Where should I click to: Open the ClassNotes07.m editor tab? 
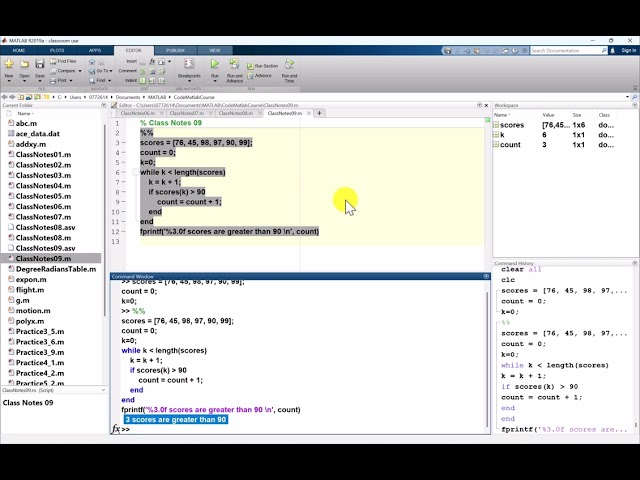(187, 113)
